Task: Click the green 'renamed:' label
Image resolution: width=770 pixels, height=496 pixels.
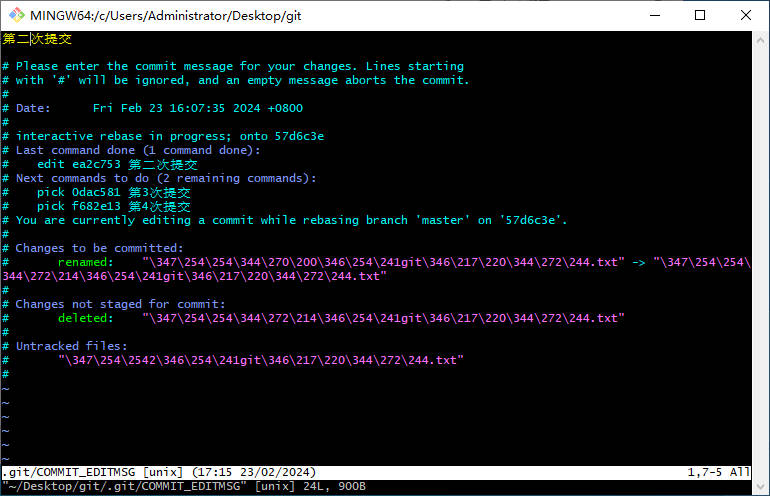Action: (85, 262)
